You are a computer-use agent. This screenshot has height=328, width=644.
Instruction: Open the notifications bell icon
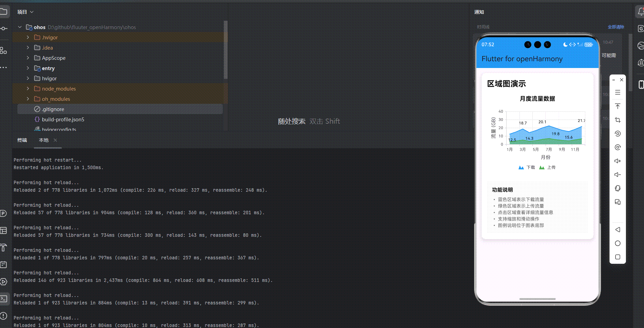tap(641, 12)
